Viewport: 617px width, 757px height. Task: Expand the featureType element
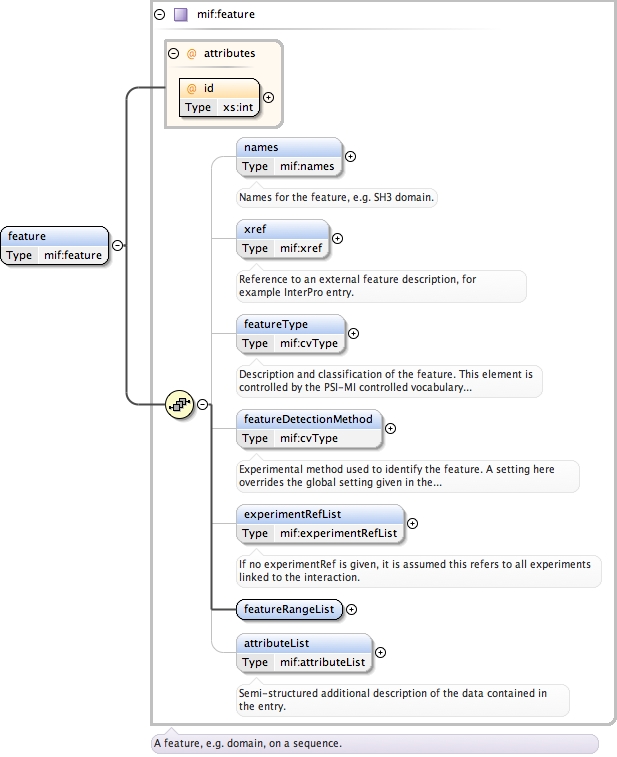pyautogui.click(x=353, y=333)
